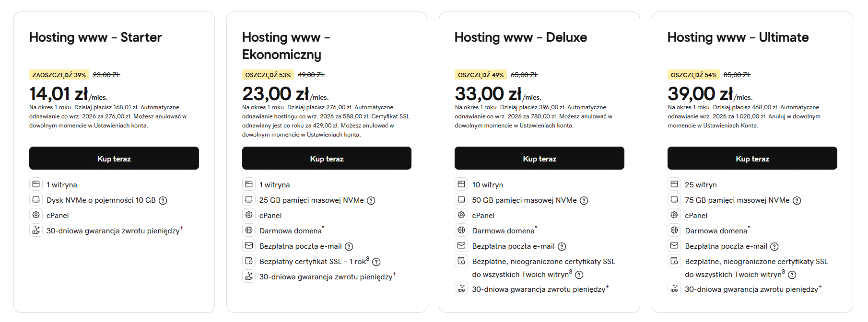Click help icon for Deluxe unlimited SSL certificates
Viewport: 868px width, 322px height.
(579, 275)
